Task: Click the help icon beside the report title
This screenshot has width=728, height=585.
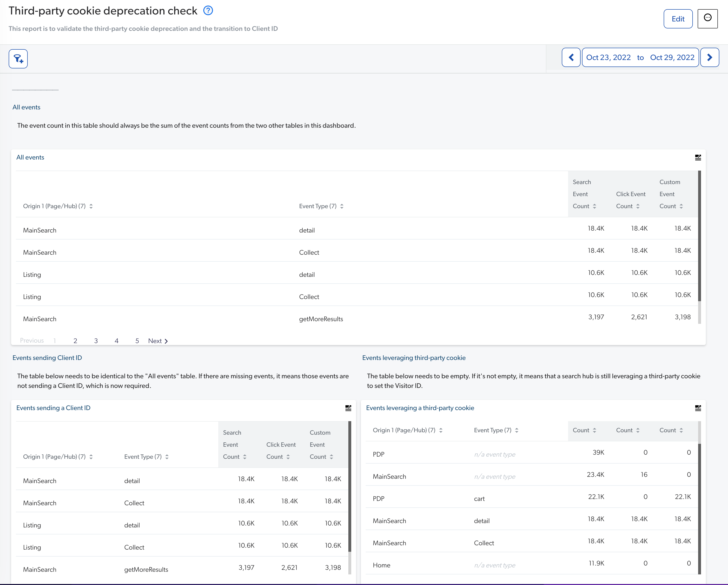Action: [x=208, y=10]
